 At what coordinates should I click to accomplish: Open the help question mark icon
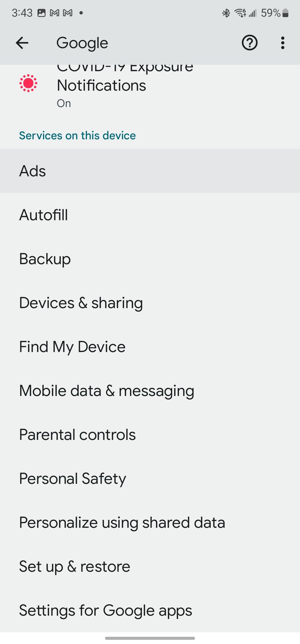(x=249, y=43)
